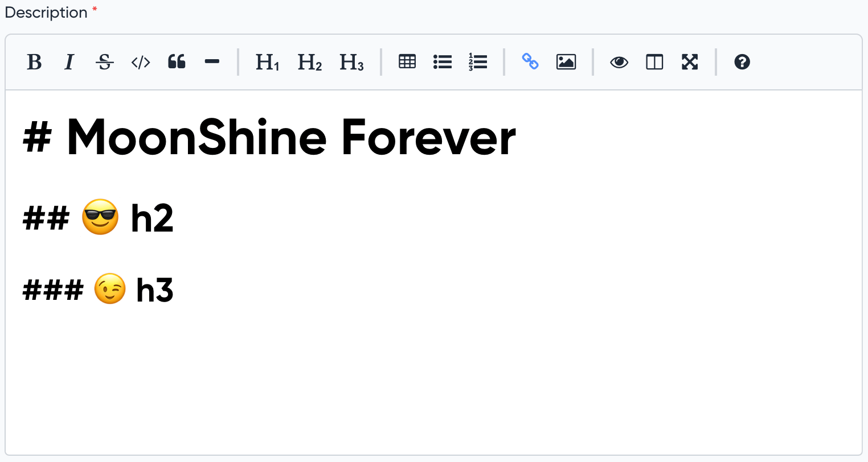
Task: Apply strikethrough formatting
Action: 105,61
